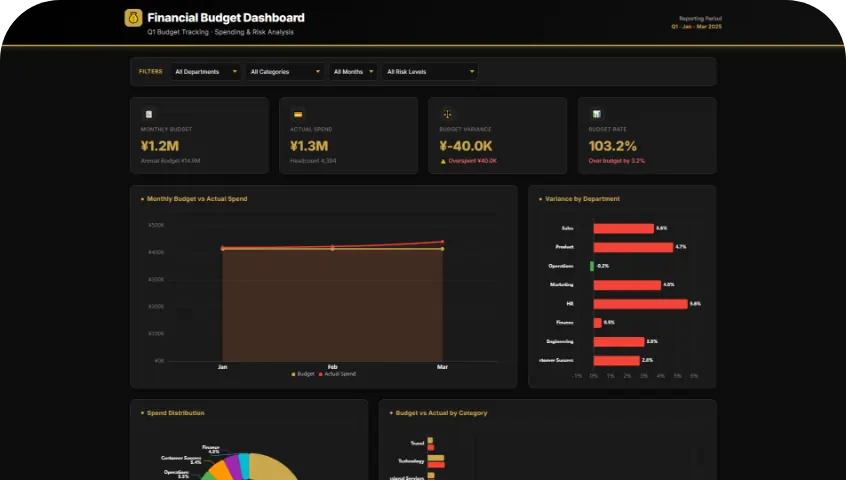The height and width of the screenshot is (480, 846).
Task: Toggle the Actual Spend series in chart legend
Action: [x=337, y=374]
